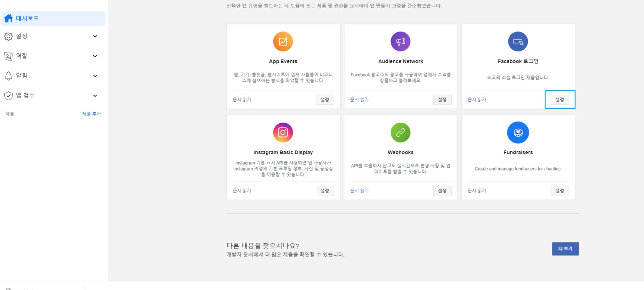Viewport: 644px width, 290px height.
Task: Set up Webhooks with 설정 button
Action: click(442, 191)
